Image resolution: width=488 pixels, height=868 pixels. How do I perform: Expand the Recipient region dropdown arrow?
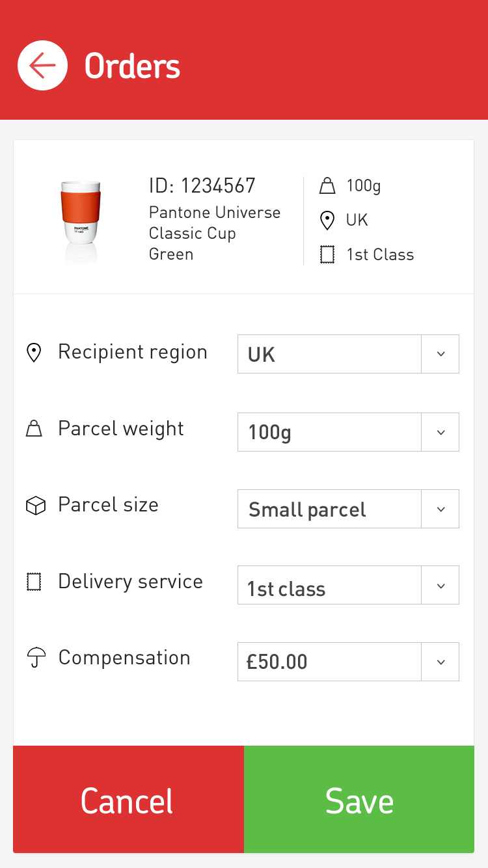pyautogui.click(x=441, y=354)
